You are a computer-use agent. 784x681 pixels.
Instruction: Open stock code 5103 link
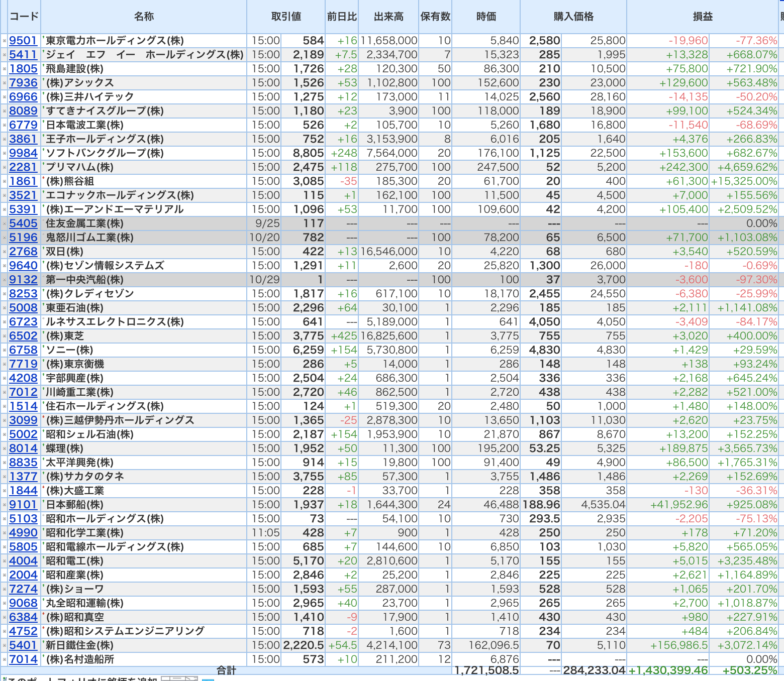(x=23, y=519)
